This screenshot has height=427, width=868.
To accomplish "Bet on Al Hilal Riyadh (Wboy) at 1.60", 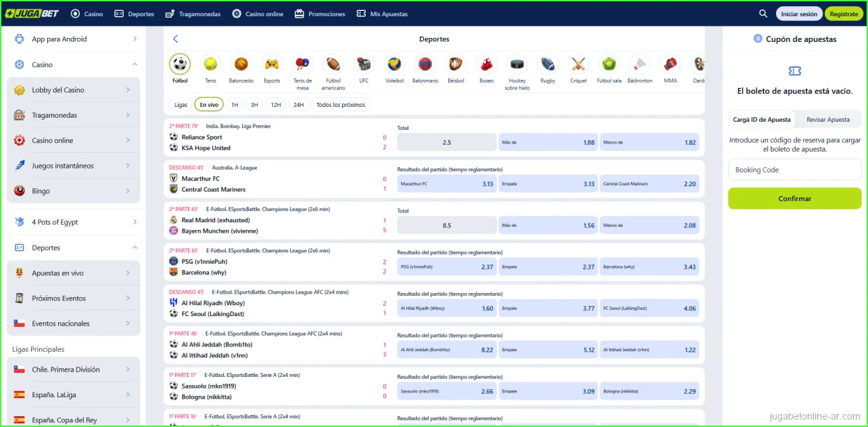I will (x=447, y=308).
